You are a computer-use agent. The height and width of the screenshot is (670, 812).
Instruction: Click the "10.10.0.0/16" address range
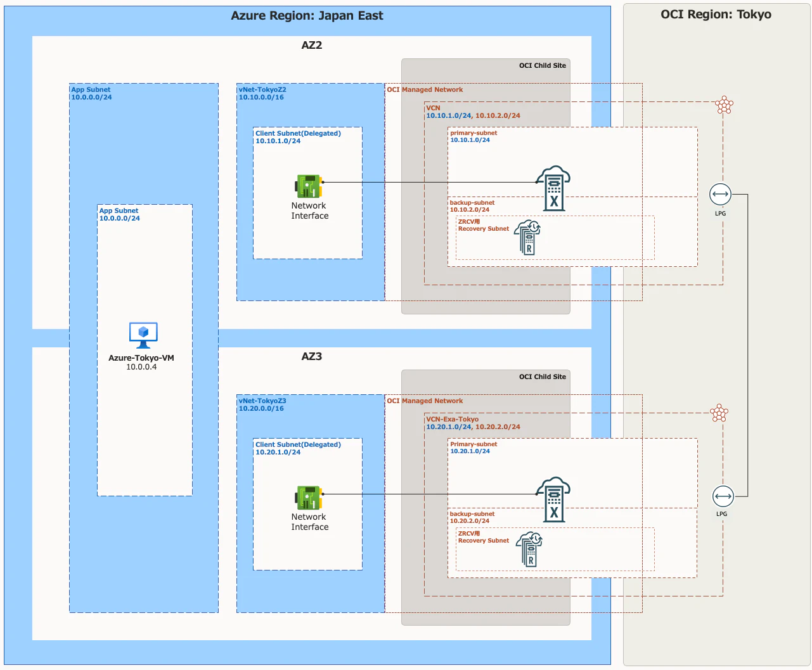[261, 98]
